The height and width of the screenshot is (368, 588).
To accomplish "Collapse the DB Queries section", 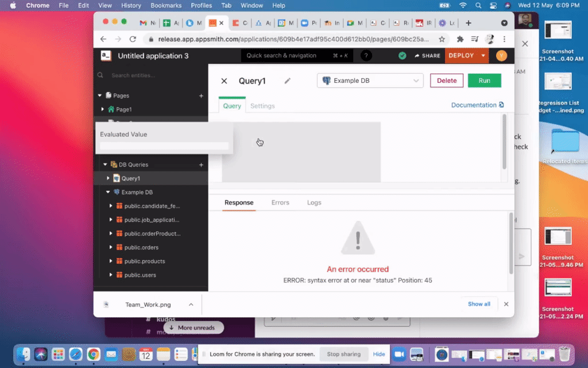I will 105,164.
